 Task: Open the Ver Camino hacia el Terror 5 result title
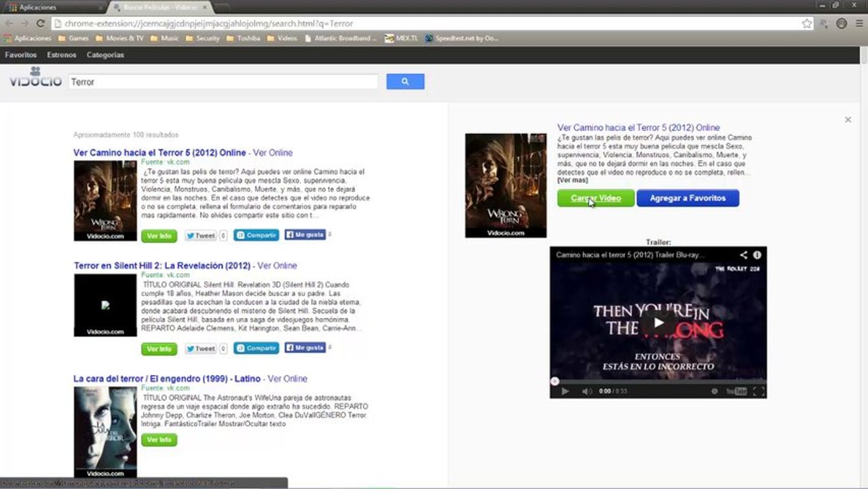[x=159, y=153]
